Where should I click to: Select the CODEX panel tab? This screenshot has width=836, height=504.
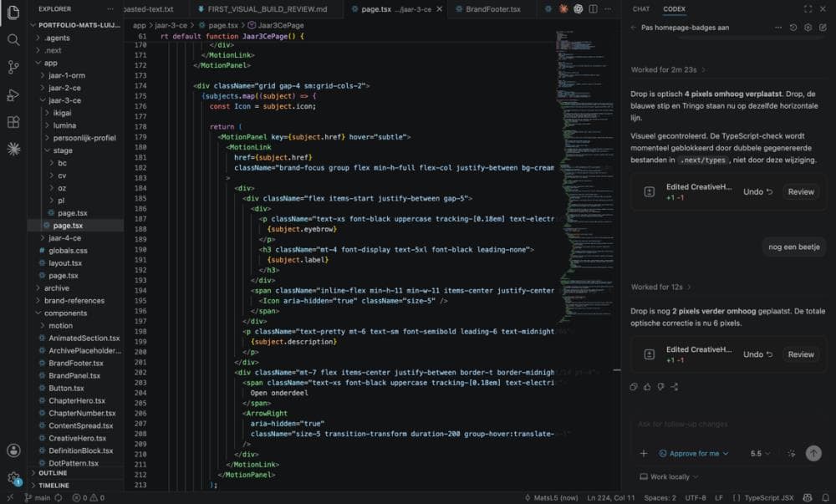coord(675,9)
